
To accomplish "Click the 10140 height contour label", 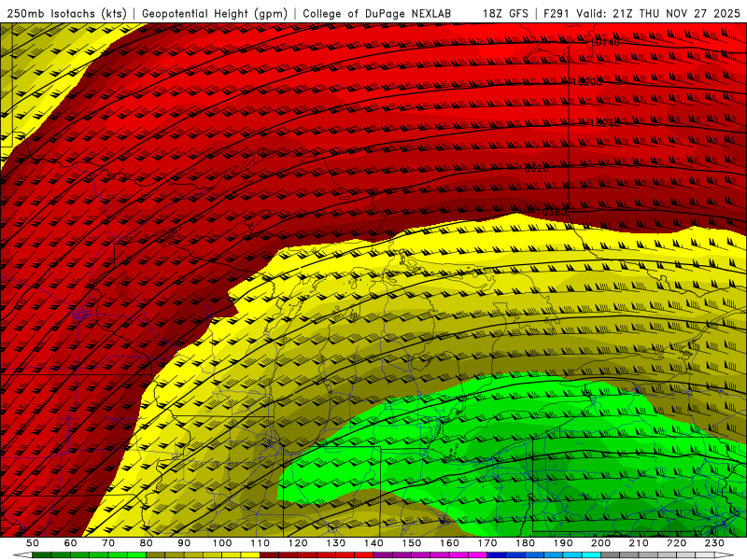I will [x=604, y=42].
